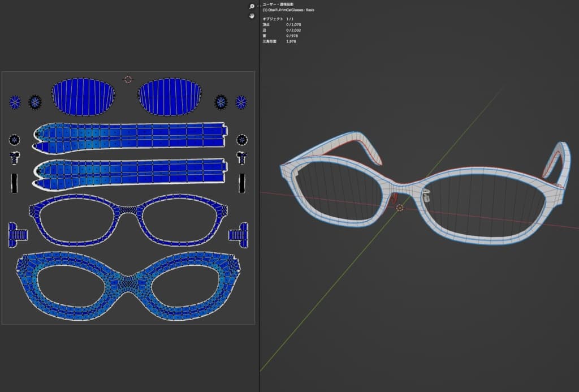Image resolution: width=579 pixels, height=392 pixels.
Task: Select the pan hand icon
Action: (252, 16)
